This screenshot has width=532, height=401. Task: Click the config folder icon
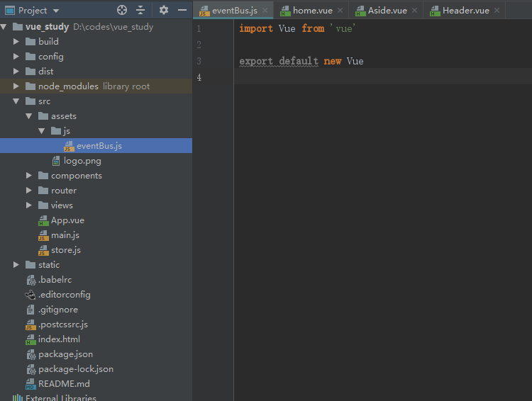(31, 57)
